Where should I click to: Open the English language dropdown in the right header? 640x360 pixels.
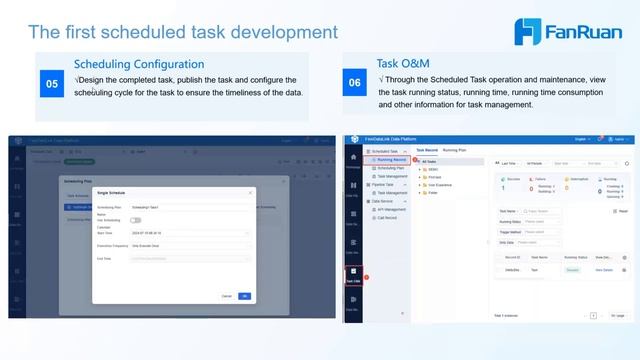[583, 139]
